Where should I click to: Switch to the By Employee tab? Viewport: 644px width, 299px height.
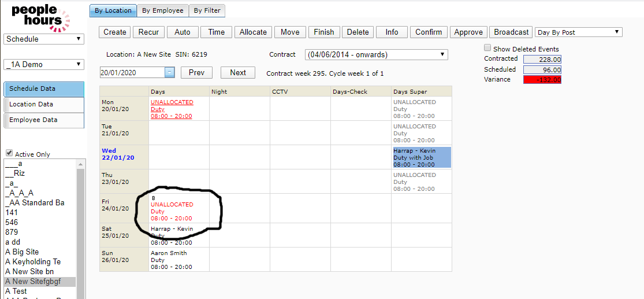(x=163, y=10)
